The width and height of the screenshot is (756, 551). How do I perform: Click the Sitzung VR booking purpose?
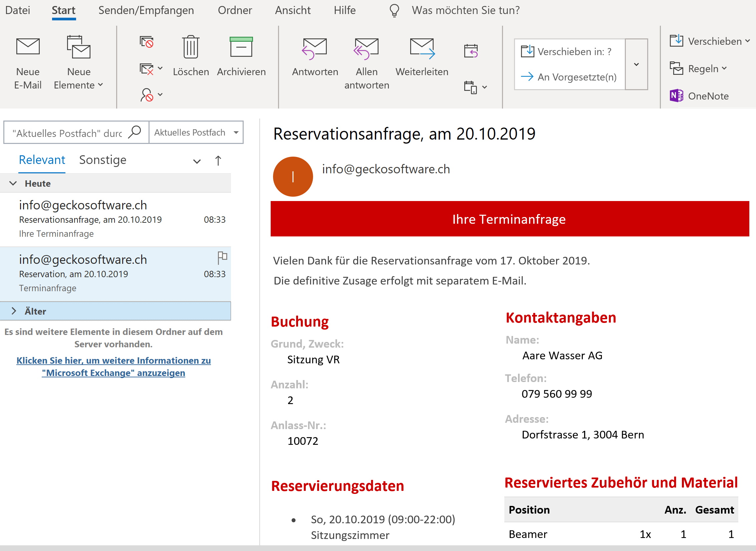coord(313,360)
